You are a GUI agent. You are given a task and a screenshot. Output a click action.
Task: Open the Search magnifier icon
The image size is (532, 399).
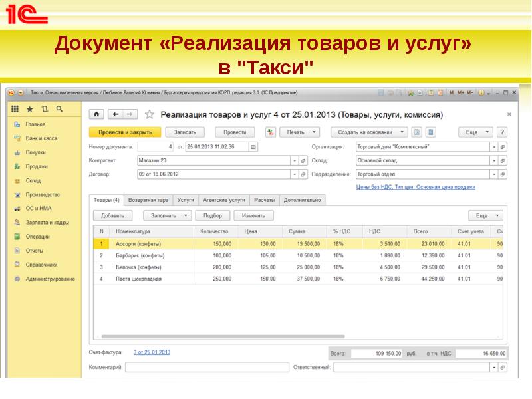59,109
